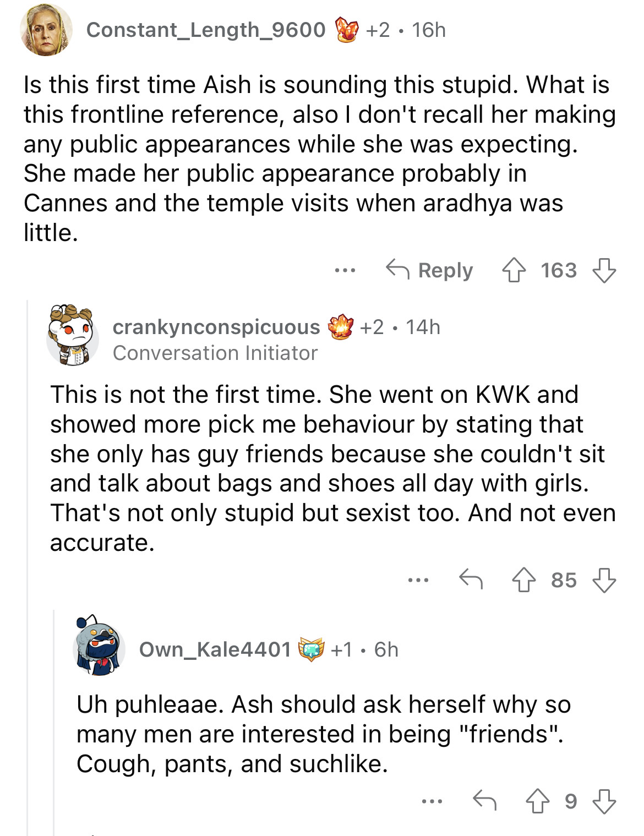Tap the award badge beside Own_Kale4401
Screen dimensions: 644x836
311,650
